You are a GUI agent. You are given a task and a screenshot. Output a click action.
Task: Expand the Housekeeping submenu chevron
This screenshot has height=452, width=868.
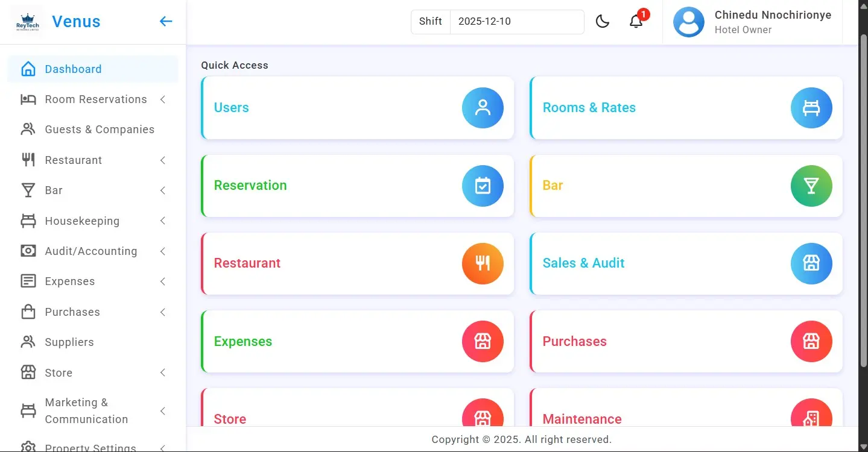[x=163, y=221]
